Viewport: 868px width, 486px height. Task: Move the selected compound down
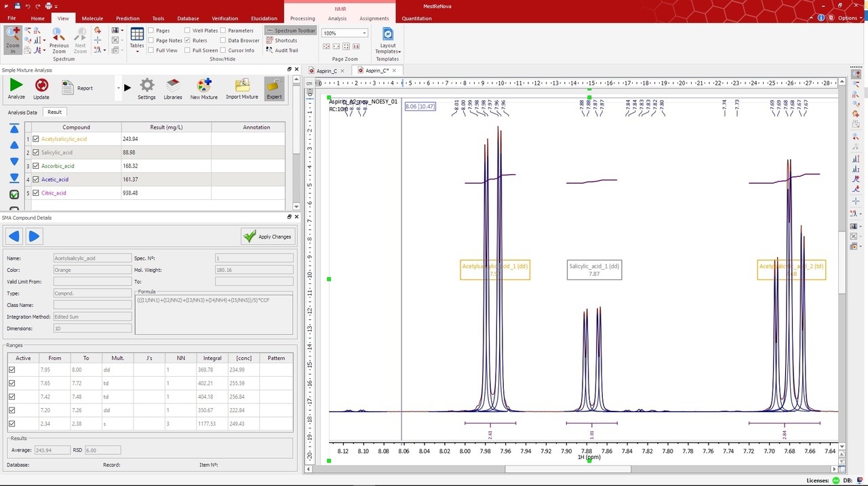point(14,161)
